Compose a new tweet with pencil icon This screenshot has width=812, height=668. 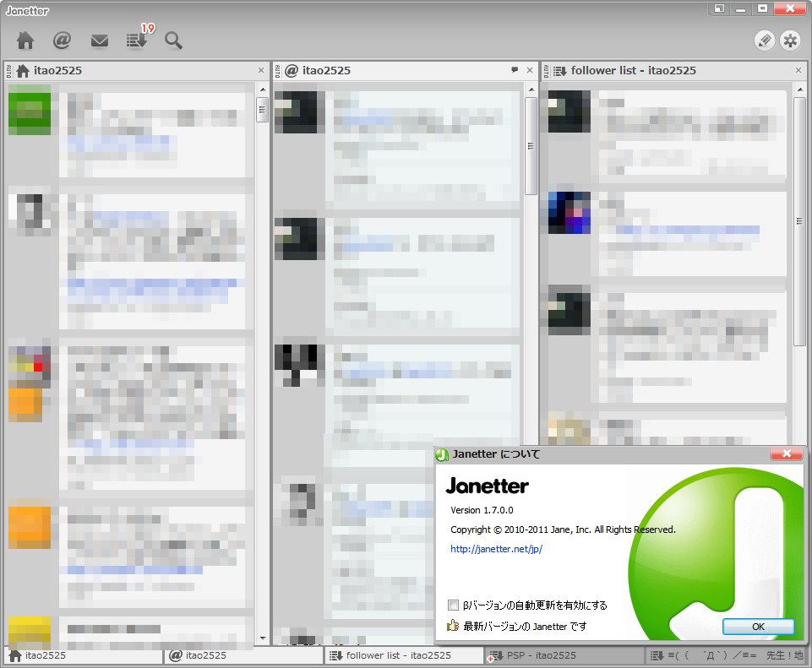765,41
